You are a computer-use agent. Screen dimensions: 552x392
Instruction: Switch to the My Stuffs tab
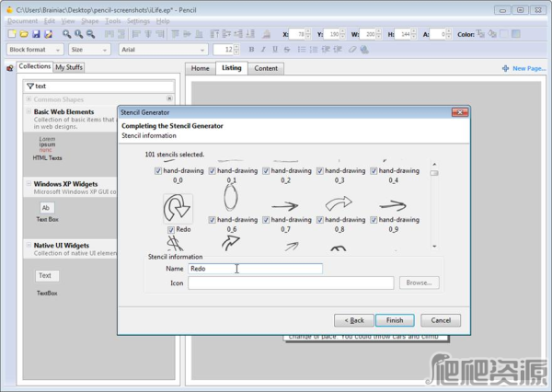[x=69, y=67]
